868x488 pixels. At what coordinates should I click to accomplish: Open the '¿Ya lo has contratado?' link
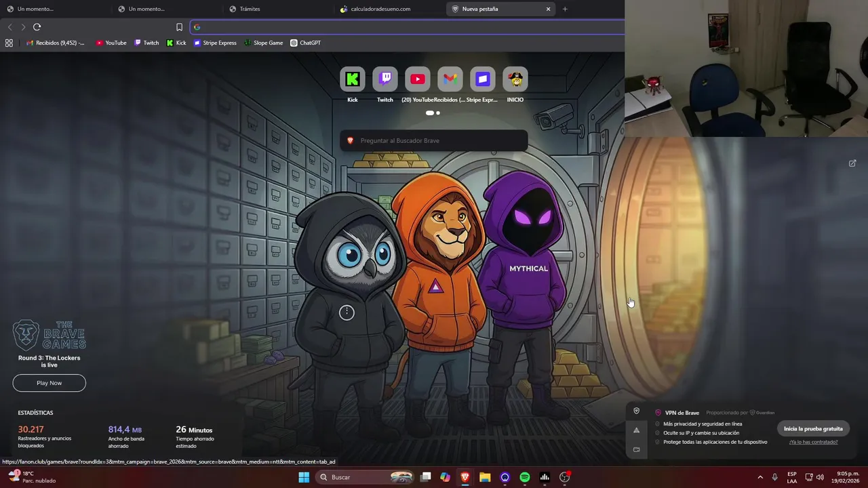click(813, 442)
